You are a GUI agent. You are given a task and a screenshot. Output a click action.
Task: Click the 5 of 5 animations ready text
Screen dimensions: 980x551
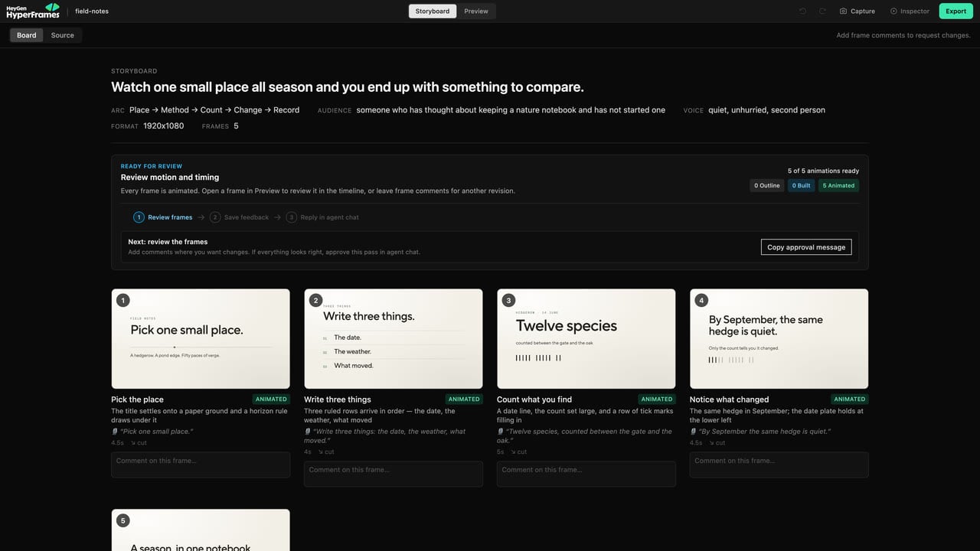click(823, 171)
